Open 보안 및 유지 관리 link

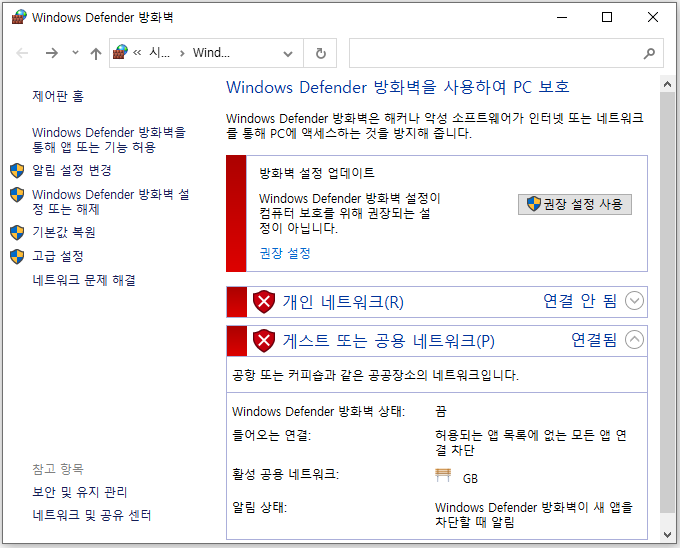point(79,492)
